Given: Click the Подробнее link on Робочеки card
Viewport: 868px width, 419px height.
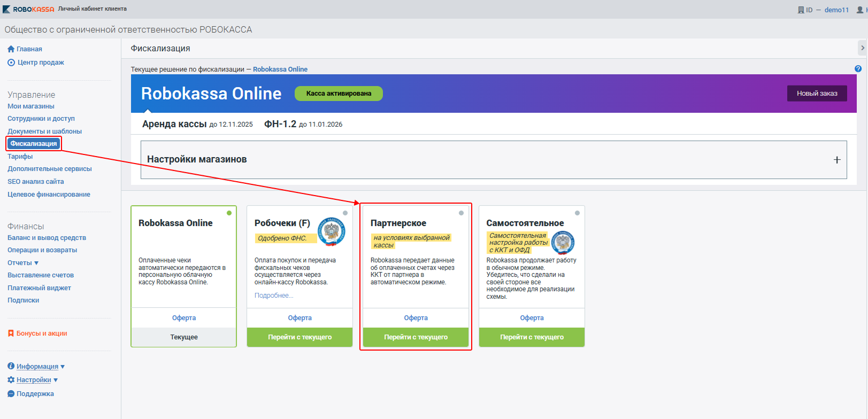Looking at the screenshot, I should (x=274, y=295).
